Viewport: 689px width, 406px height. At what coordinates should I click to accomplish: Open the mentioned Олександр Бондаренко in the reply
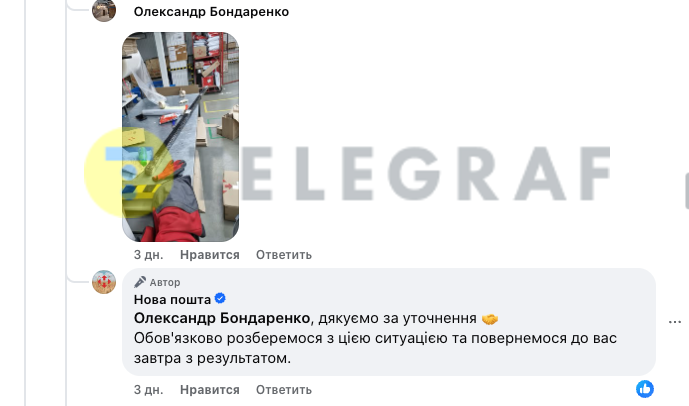[222, 318]
